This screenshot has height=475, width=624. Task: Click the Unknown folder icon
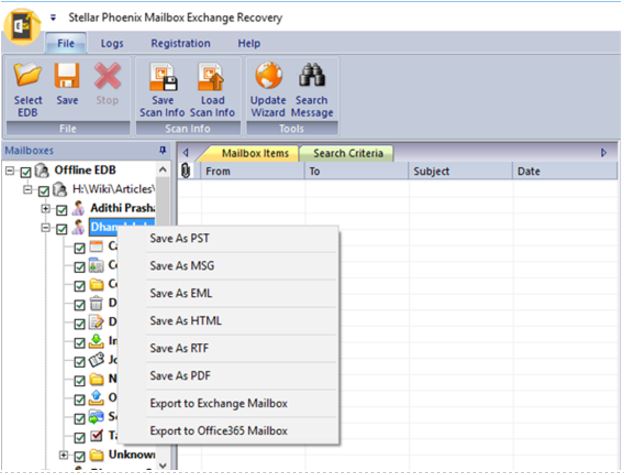pos(96,455)
